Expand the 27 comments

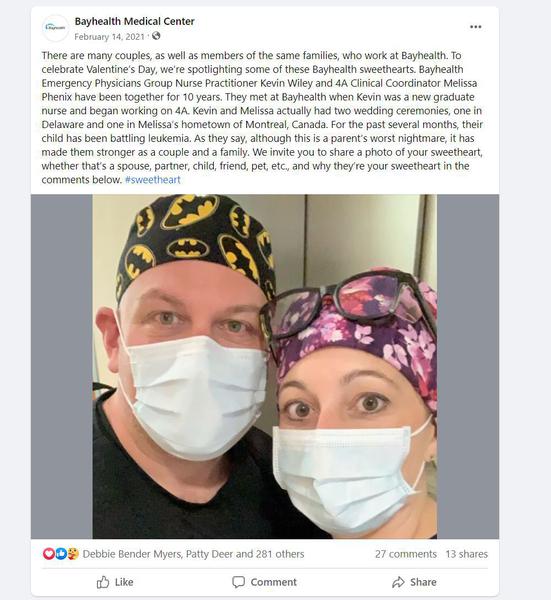tap(406, 554)
